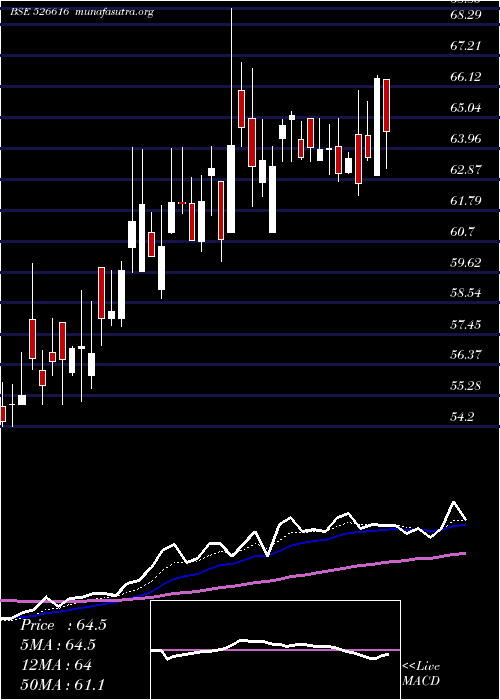Click the 54.2 price axis label

point(462,417)
